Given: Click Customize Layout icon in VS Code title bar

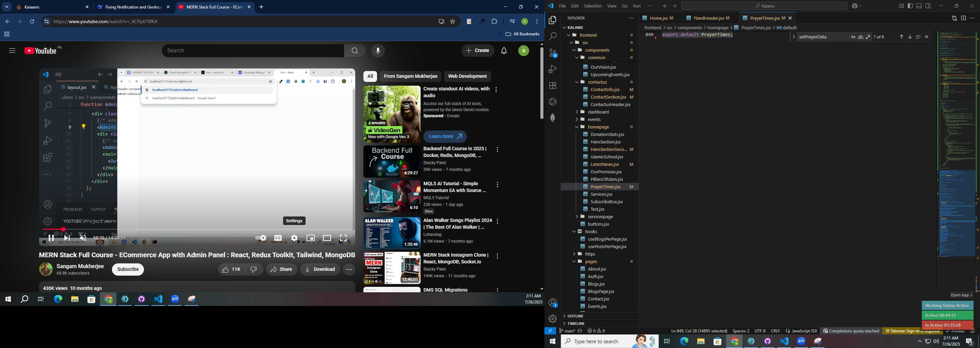Looking at the screenshot, I should (901, 6).
